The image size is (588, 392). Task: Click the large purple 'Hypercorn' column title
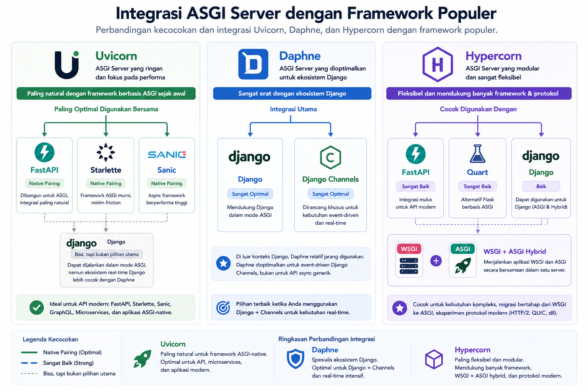click(493, 56)
